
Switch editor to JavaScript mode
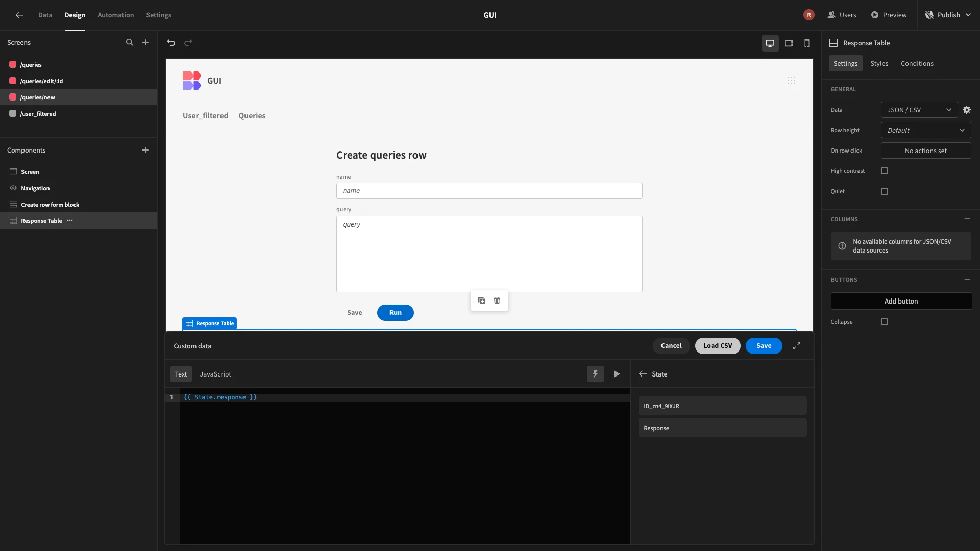215,374
